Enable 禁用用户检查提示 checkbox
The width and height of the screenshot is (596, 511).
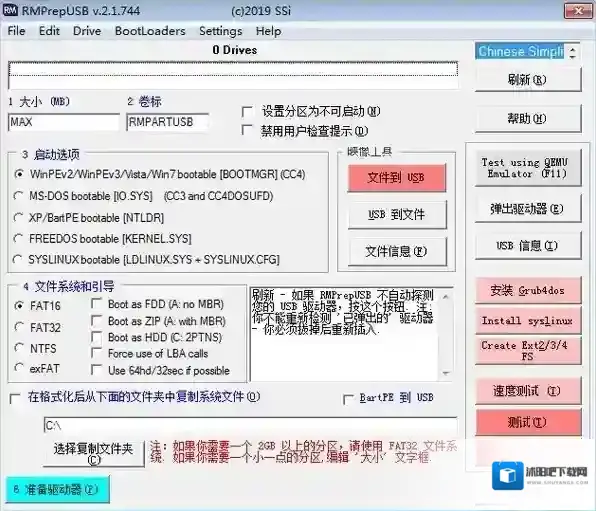point(247,130)
